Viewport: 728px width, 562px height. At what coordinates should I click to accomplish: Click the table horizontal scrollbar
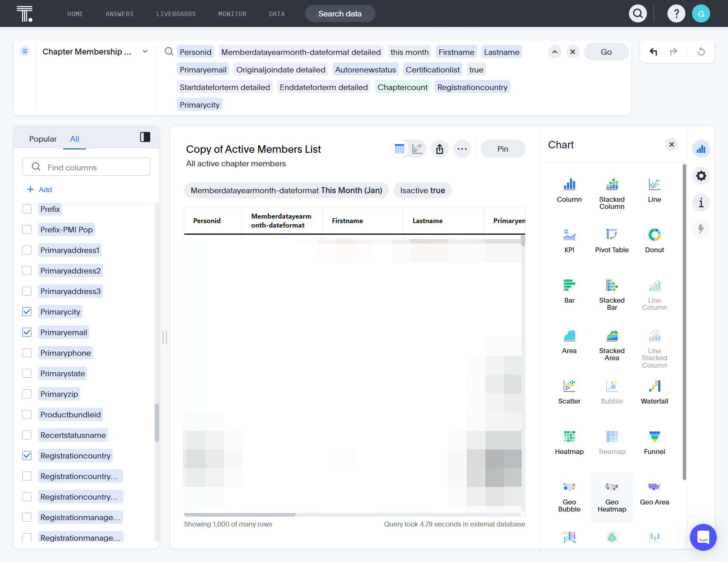point(240,515)
